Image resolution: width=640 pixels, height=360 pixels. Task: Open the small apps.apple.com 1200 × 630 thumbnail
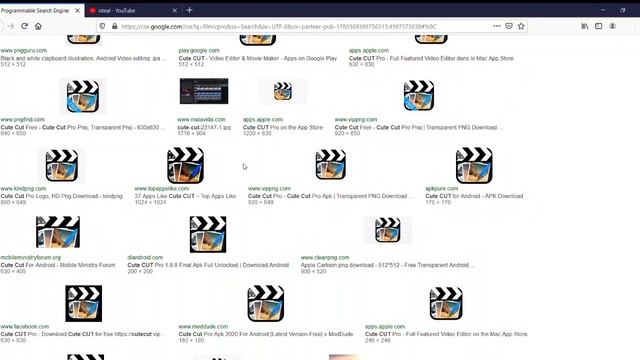coord(282,91)
